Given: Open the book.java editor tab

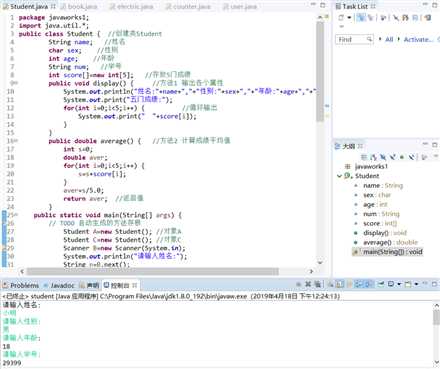Looking at the screenshot, I should click(79, 6).
